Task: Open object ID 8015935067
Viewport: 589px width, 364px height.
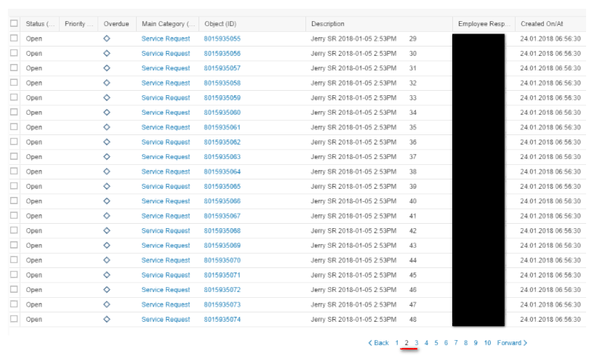Action: 222,216
